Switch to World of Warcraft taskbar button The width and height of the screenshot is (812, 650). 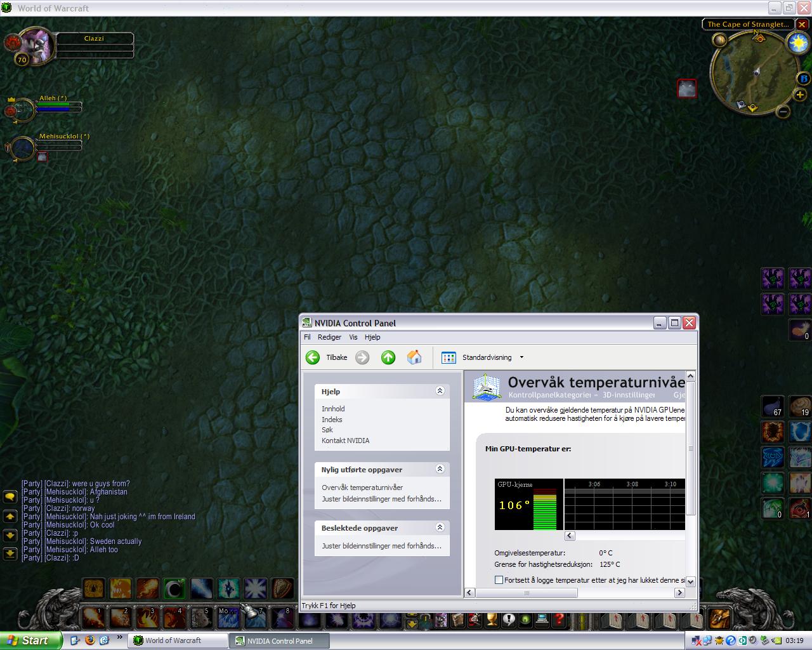[178, 640]
